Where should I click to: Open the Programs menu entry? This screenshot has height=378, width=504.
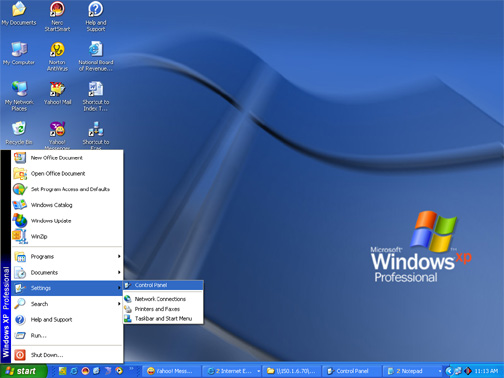click(x=67, y=256)
